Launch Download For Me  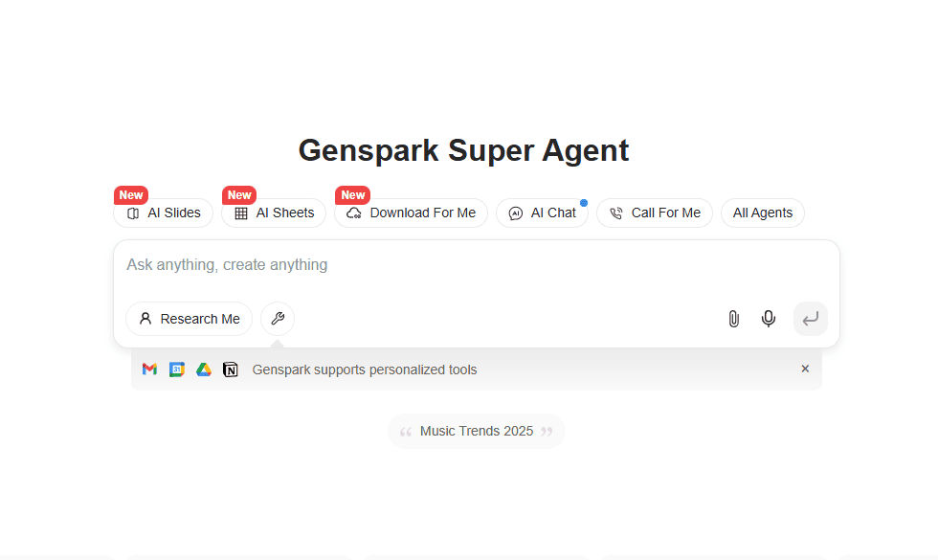coord(411,213)
